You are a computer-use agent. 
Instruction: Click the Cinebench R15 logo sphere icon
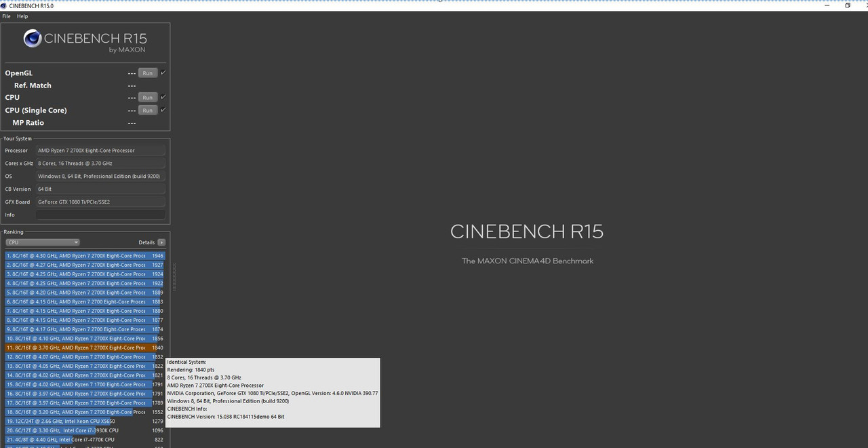point(33,39)
